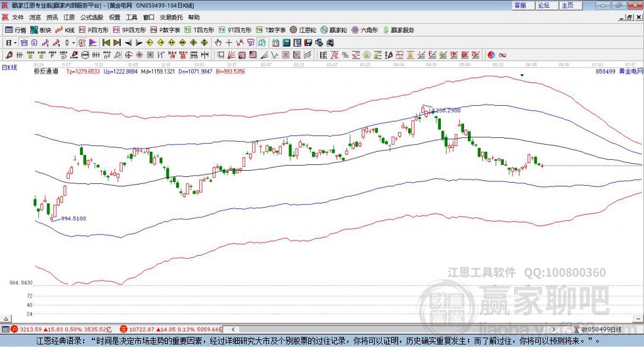
Task: Click the first yellow diamond arrow icon
Action: [150, 43]
